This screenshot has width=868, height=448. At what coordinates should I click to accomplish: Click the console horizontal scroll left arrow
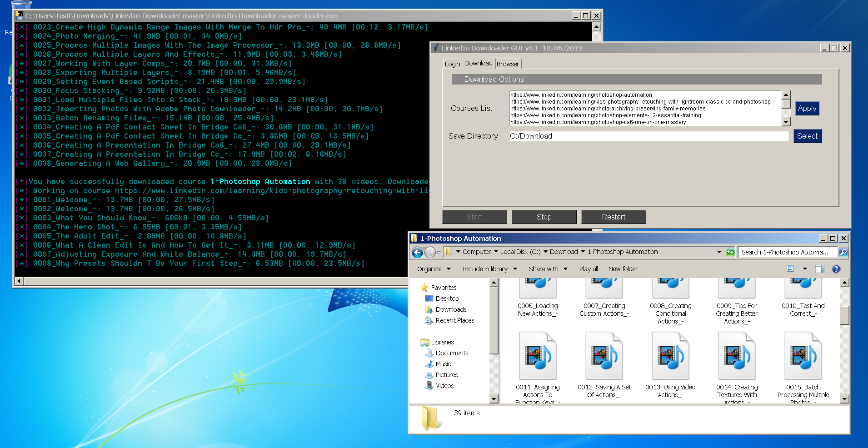click(x=19, y=281)
